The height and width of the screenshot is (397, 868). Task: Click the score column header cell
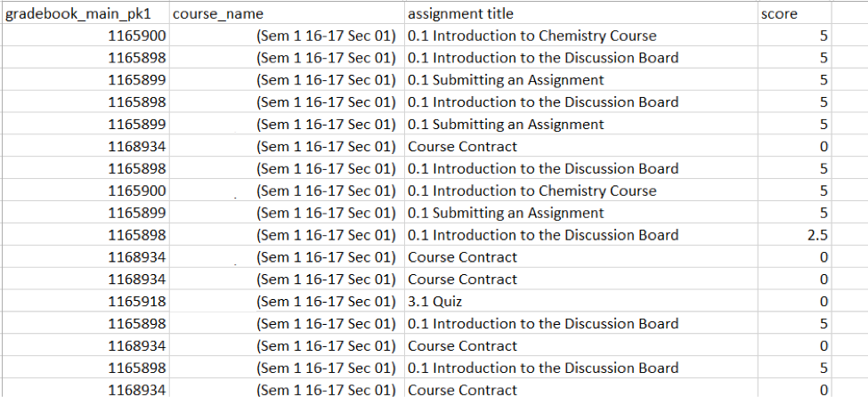point(793,14)
